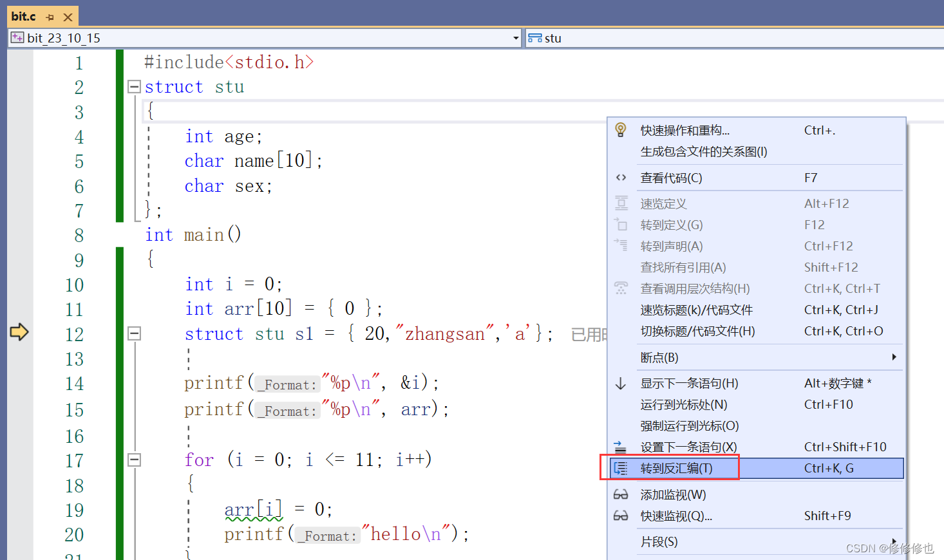Click the set next statement icon
This screenshot has width=944, height=560.
click(x=621, y=447)
